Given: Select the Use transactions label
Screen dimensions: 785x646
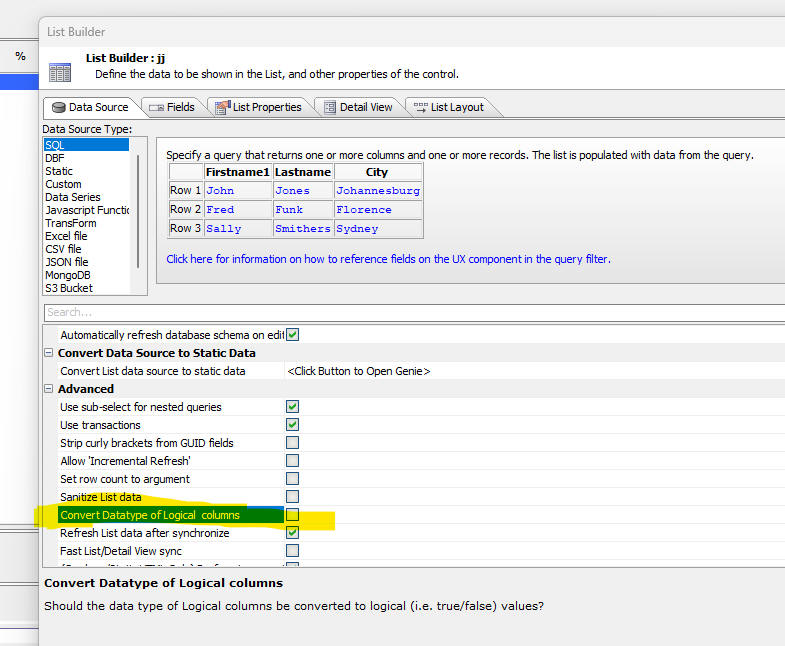Looking at the screenshot, I should 100,425.
